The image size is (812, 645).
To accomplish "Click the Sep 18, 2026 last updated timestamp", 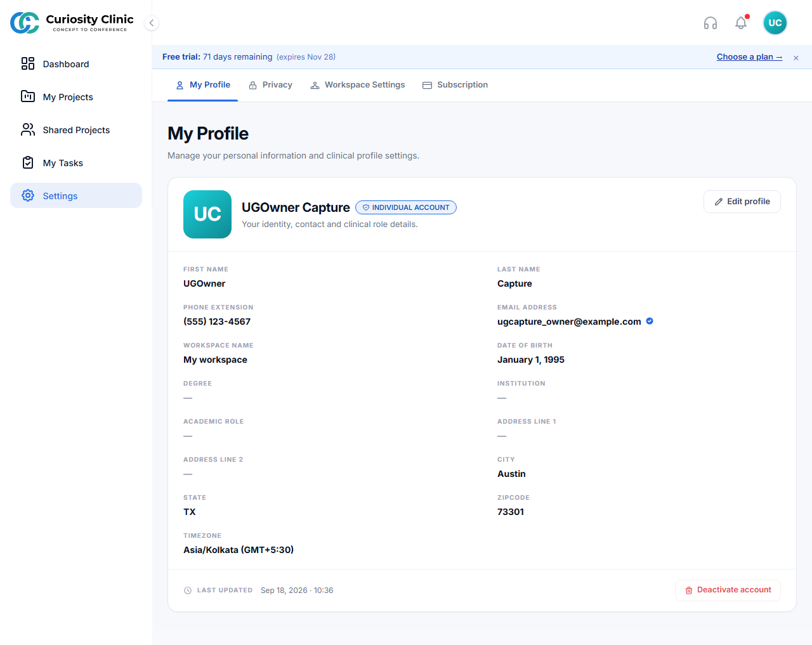I will tap(297, 590).
